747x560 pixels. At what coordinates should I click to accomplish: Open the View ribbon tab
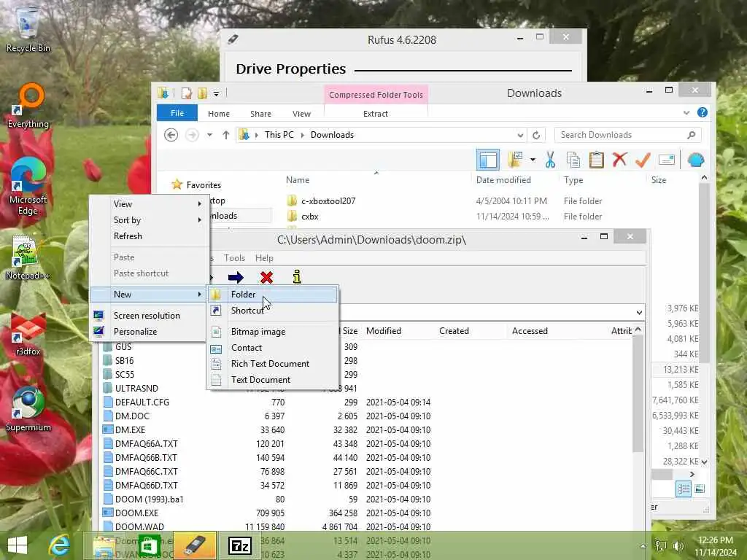click(x=301, y=114)
